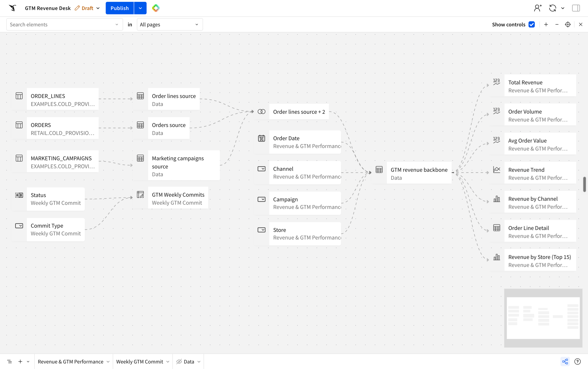Click the Publish button

coord(120,8)
